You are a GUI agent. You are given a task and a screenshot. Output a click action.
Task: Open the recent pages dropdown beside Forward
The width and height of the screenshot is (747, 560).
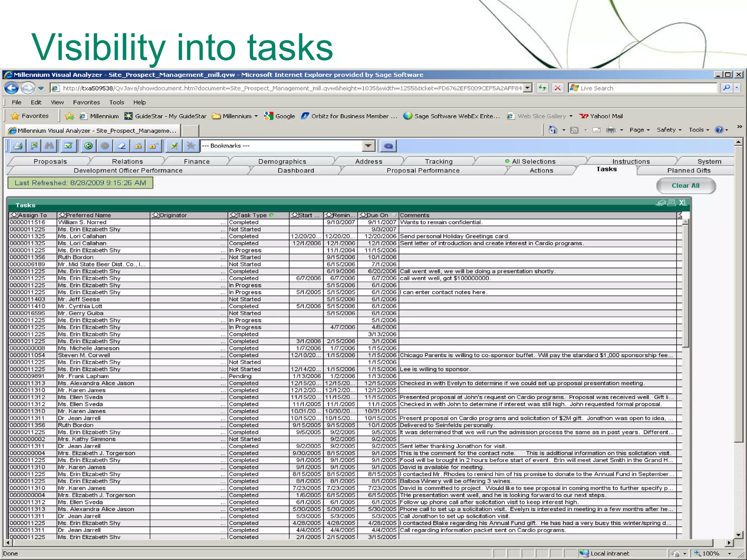[41, 88]
